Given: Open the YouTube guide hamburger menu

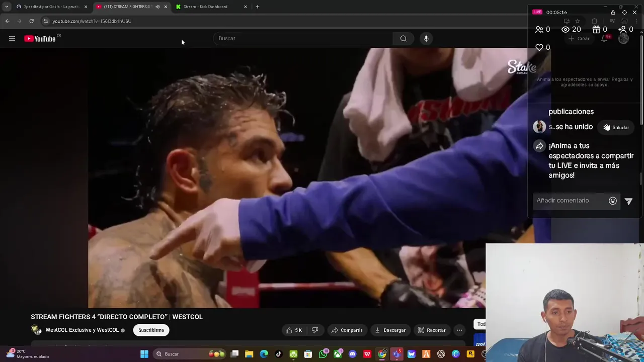Looking at the screenshot, I should tap(12, 38).
